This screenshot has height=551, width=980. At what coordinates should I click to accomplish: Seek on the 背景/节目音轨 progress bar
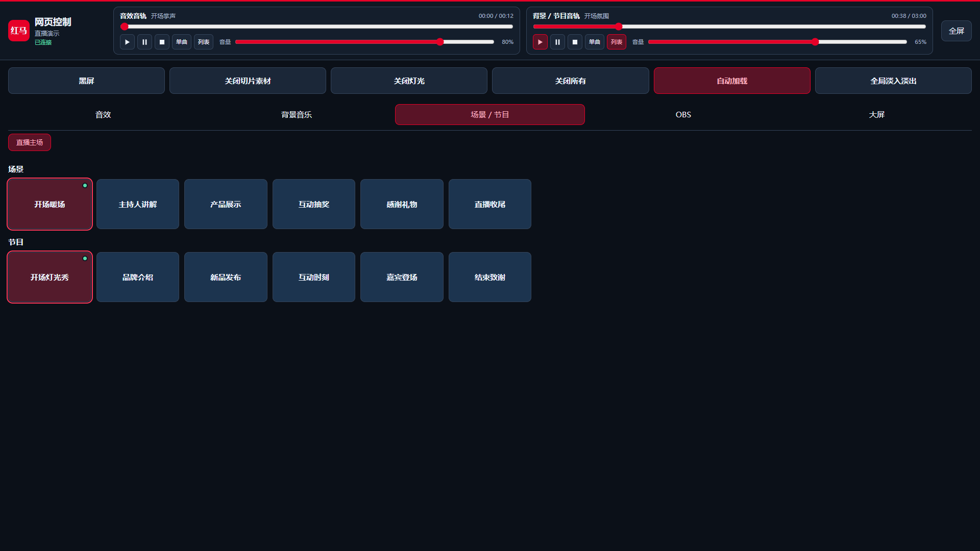[x=729, y=27]
